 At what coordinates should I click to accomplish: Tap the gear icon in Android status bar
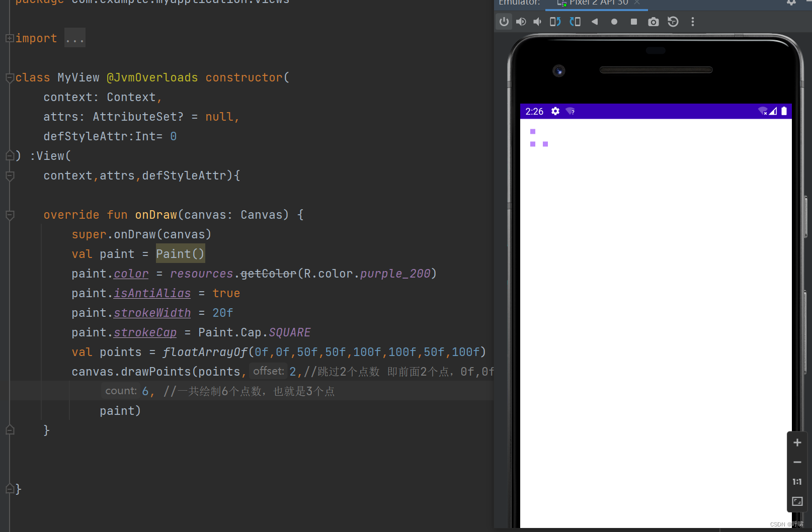(555, 111)
